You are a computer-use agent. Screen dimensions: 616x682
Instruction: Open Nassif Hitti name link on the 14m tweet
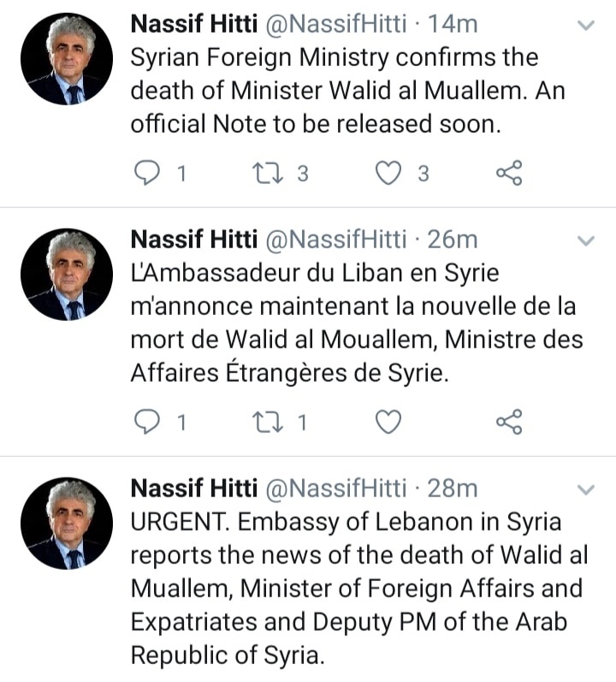(x=193, y=24)
